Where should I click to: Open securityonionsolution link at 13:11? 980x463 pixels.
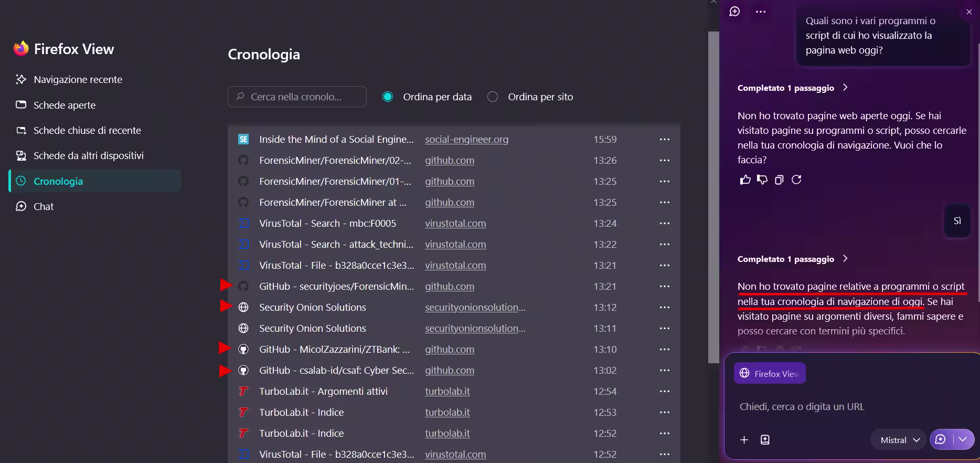click(x=475, y=328)
